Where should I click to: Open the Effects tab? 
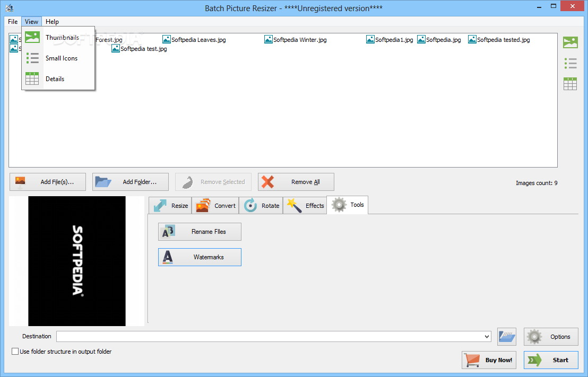click(x=305, y=205)
